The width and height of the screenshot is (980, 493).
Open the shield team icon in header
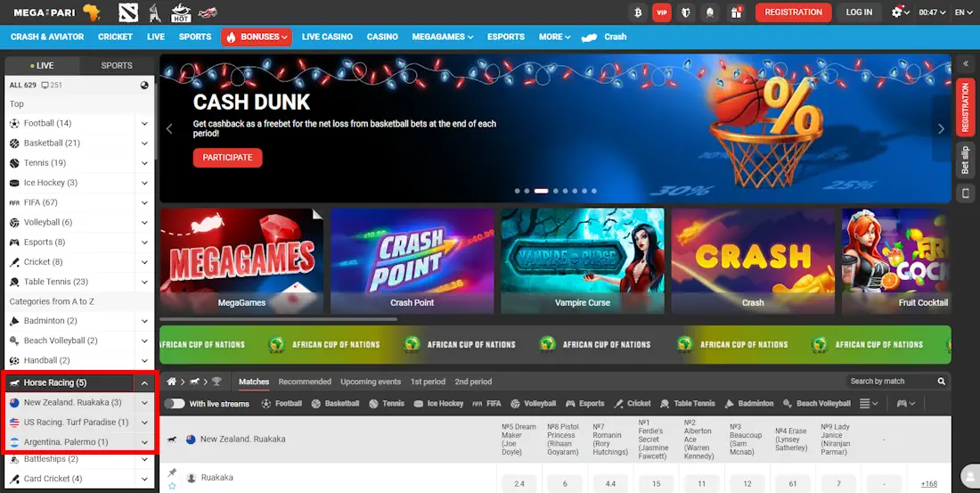point(686,12)
